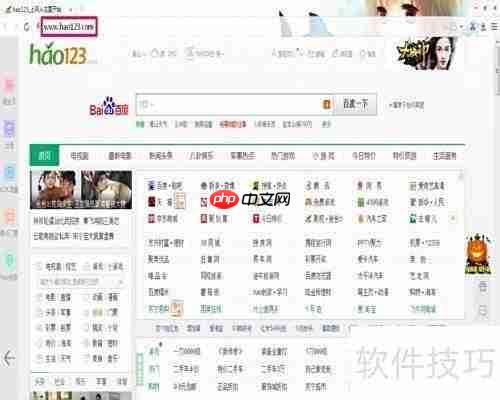
Task: Open the 热门游戏 navigation tab
Action: click(283, 156)
